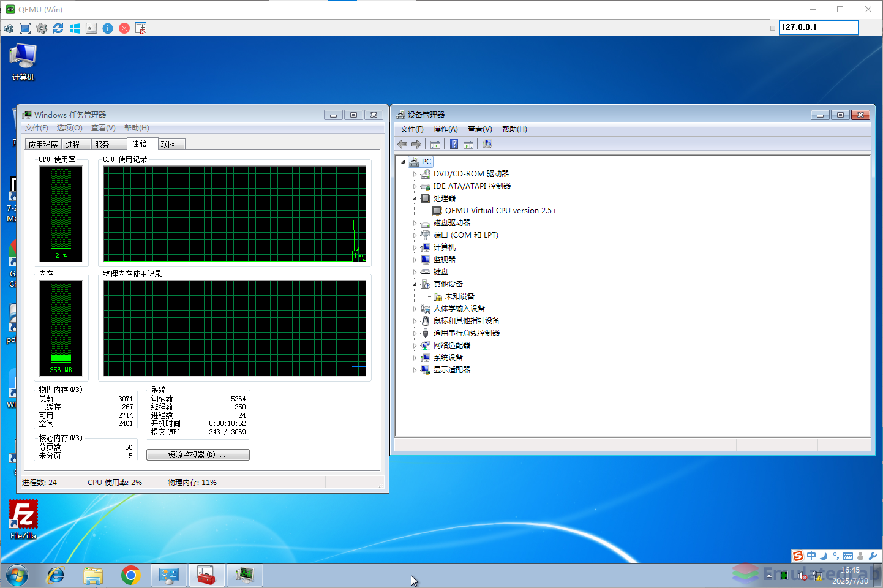Expand 人体学输入设备 node
This screenshot has width=883, height=588.
(415, 309)
